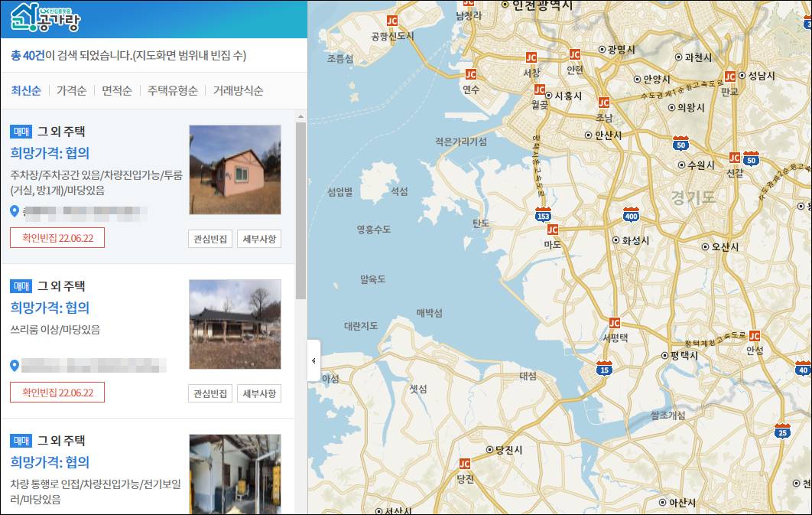Click third listing's 희망가격: 협의 title
Screen dimensions: 812x515
point(50,461)
